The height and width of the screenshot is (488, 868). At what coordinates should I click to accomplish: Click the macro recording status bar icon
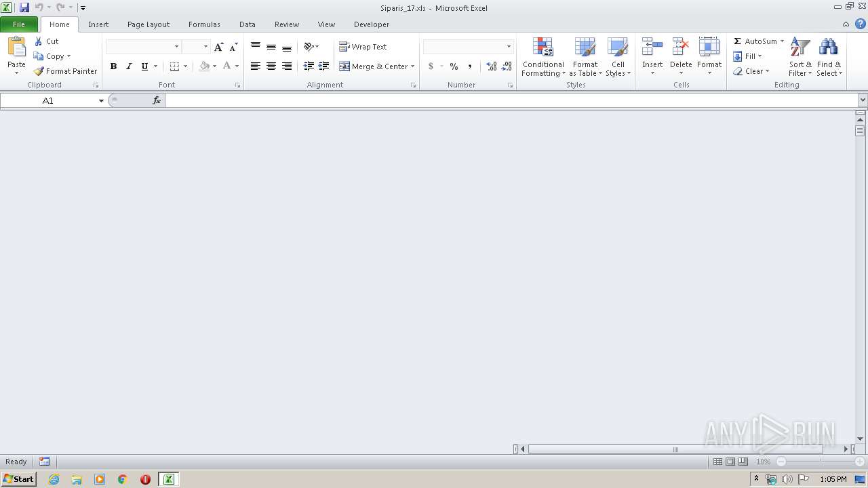[44, 462]
